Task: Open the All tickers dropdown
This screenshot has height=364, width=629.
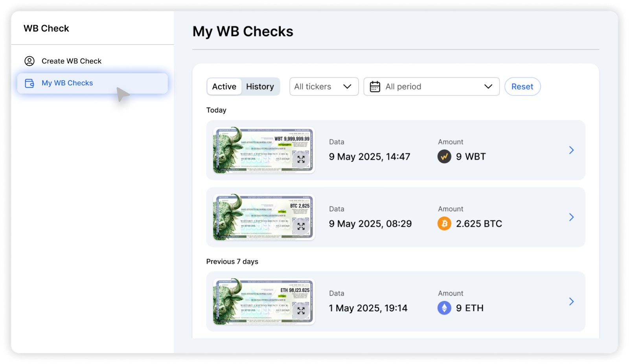Action: tap(324, 86)
